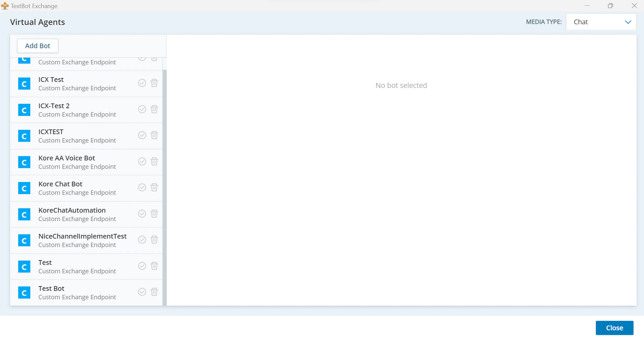Delete the Test Bot entry
Image resolution: width=644 pixels, height=337 pixels.
click(x=154, y=292)
